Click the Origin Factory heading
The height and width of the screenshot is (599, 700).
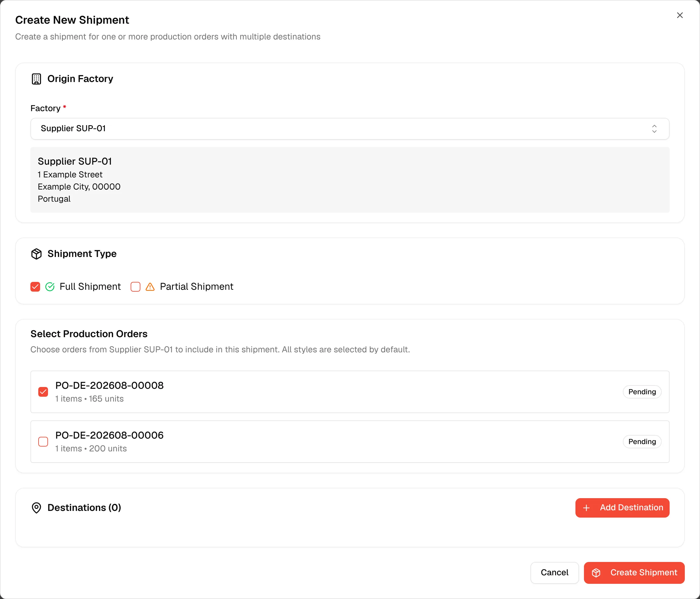[80, 79]
